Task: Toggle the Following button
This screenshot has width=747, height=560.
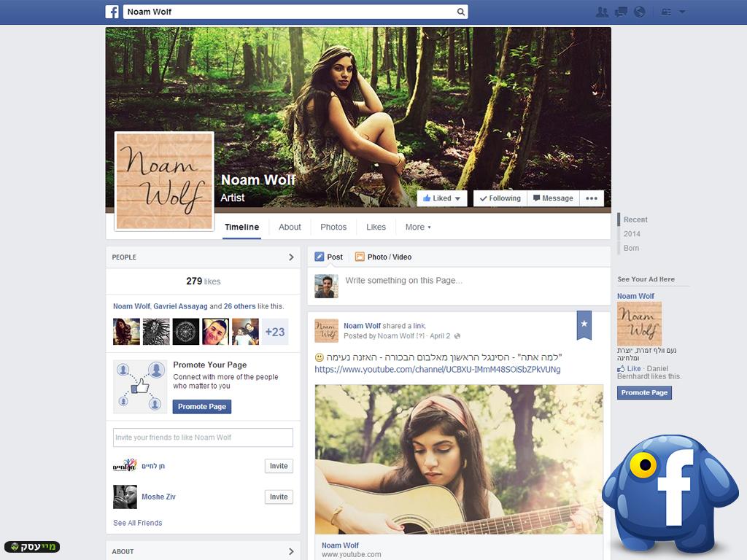Action: pyautogui.click(x=500, y=198)
